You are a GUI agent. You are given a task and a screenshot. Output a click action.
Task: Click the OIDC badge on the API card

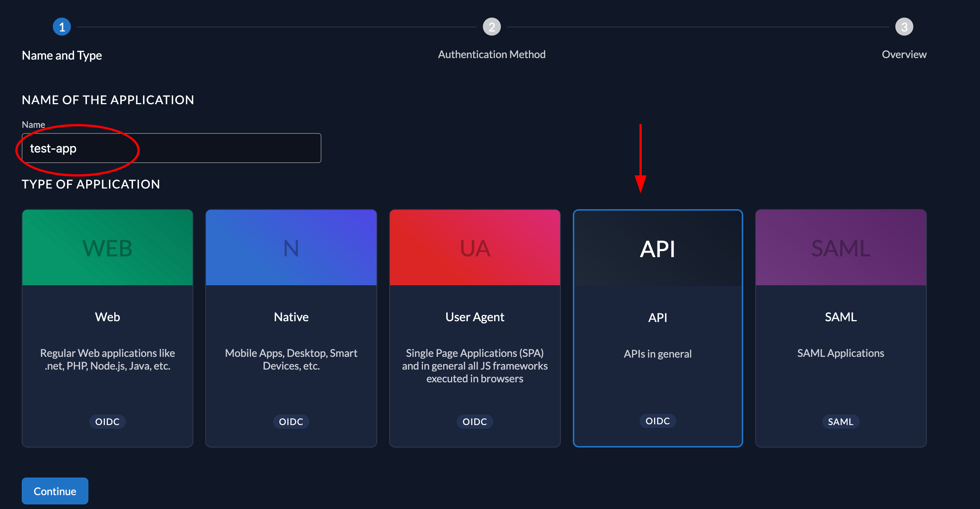[x=657, y=421]
